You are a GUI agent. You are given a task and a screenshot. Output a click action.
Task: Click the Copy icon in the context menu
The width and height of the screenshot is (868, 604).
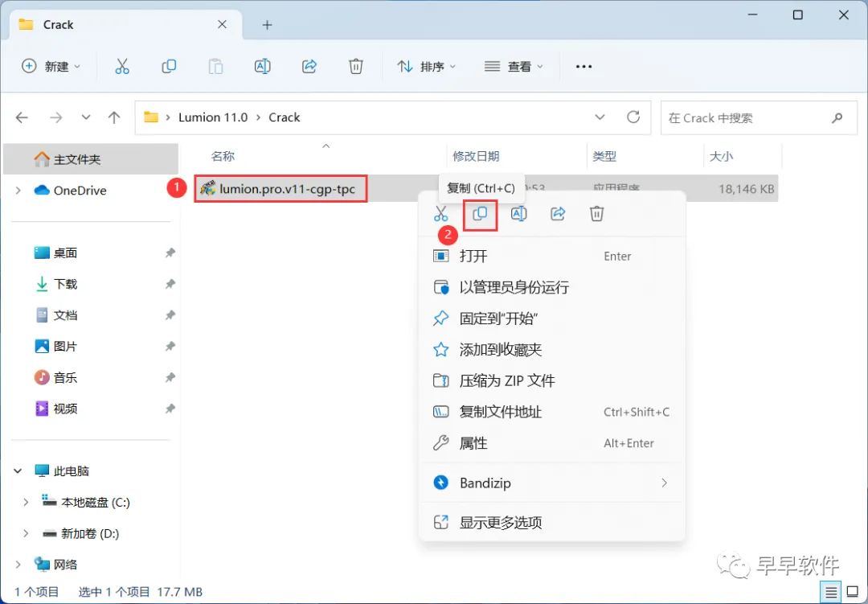[480, 214]
